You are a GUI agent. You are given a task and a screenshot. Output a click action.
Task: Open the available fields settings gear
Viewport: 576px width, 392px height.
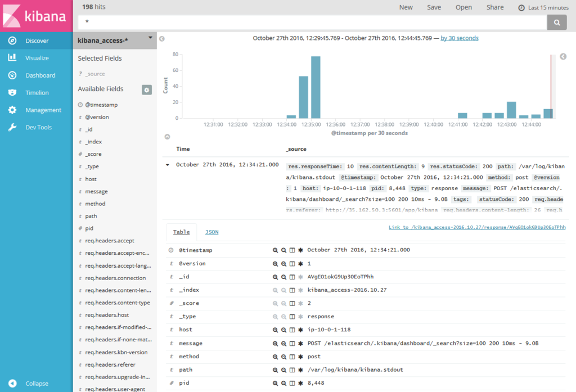(147, 89)
